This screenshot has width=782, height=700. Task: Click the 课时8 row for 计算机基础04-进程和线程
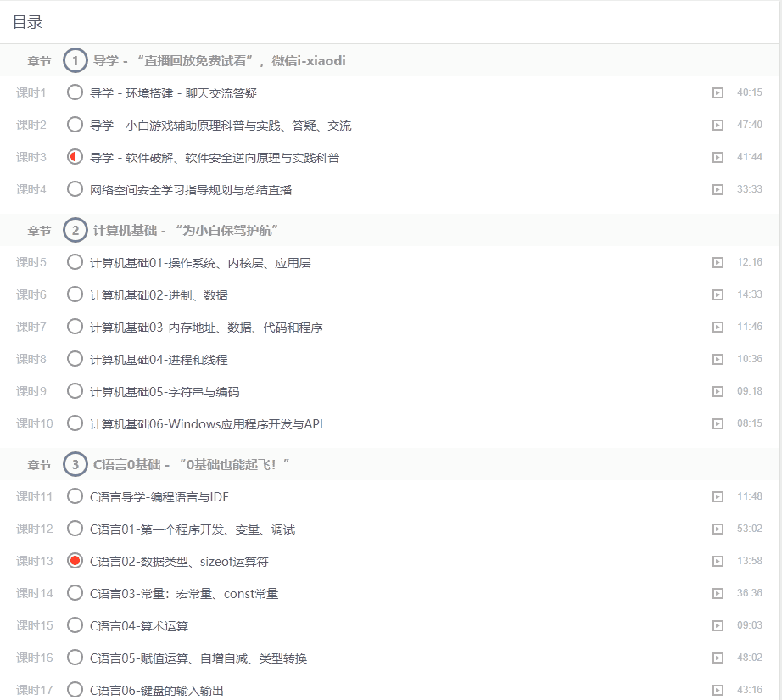click(170, 358)
